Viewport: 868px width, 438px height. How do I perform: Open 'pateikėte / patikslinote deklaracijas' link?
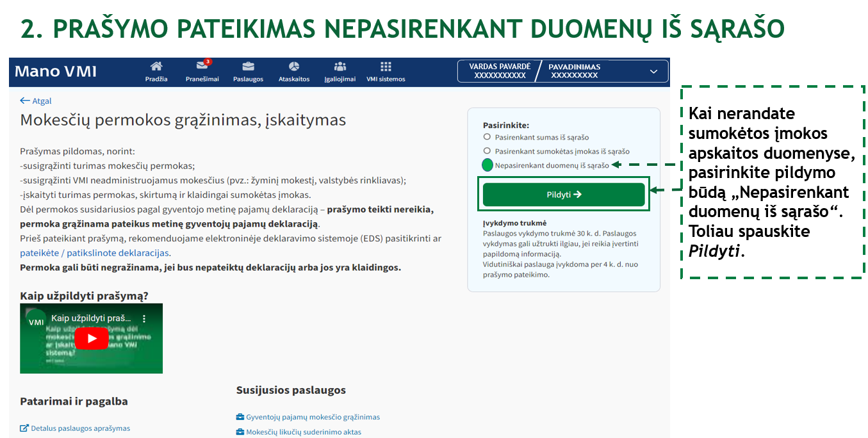coord(94,253)
